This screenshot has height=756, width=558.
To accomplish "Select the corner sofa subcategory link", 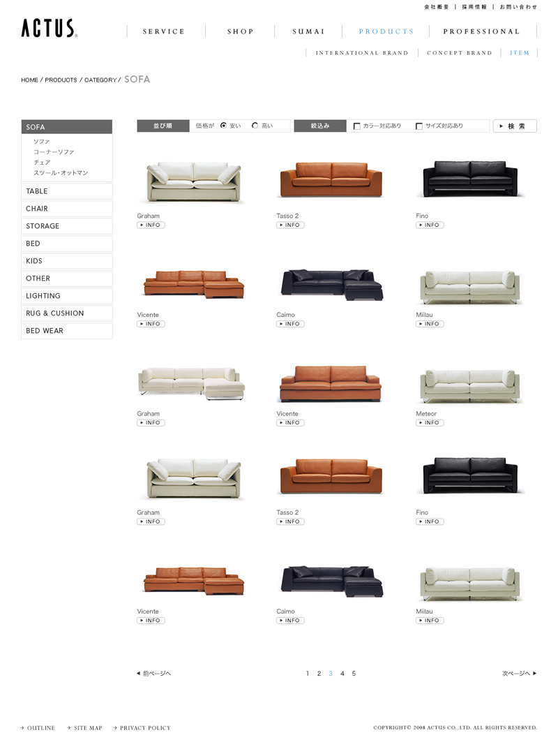I will [54, 152].
